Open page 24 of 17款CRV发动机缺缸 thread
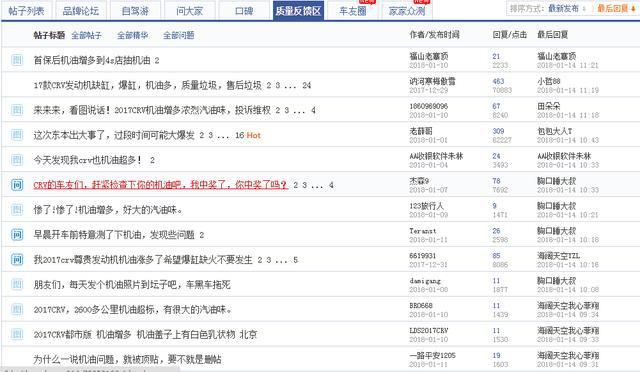Image resolution: width=640 pixels, height=372 pixels. coord(307,85)
